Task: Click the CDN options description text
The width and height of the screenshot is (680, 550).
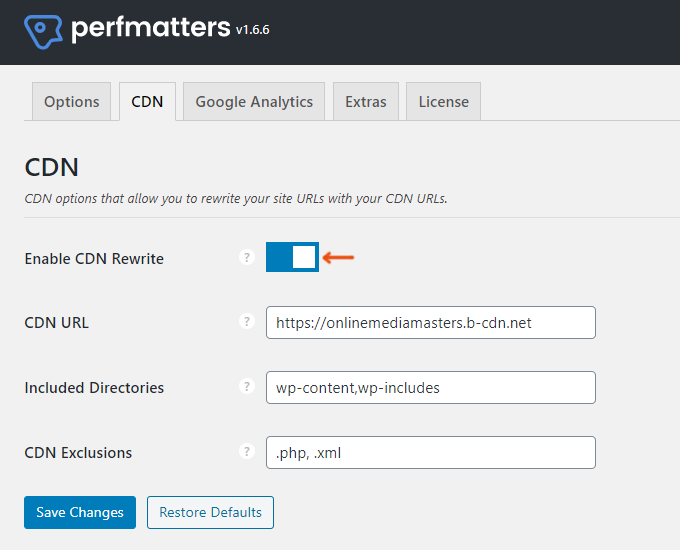Action: click(236, 199)
